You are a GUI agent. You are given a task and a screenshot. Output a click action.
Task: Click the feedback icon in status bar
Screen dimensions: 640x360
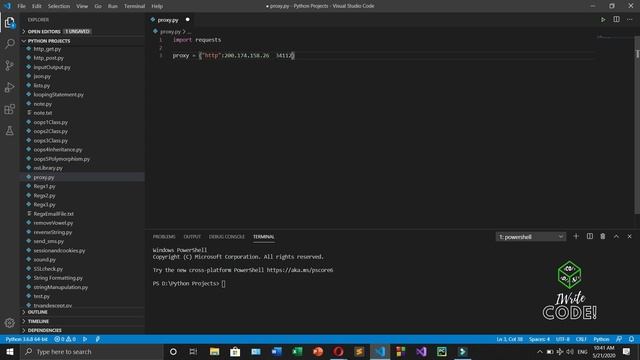pos(619,339)
